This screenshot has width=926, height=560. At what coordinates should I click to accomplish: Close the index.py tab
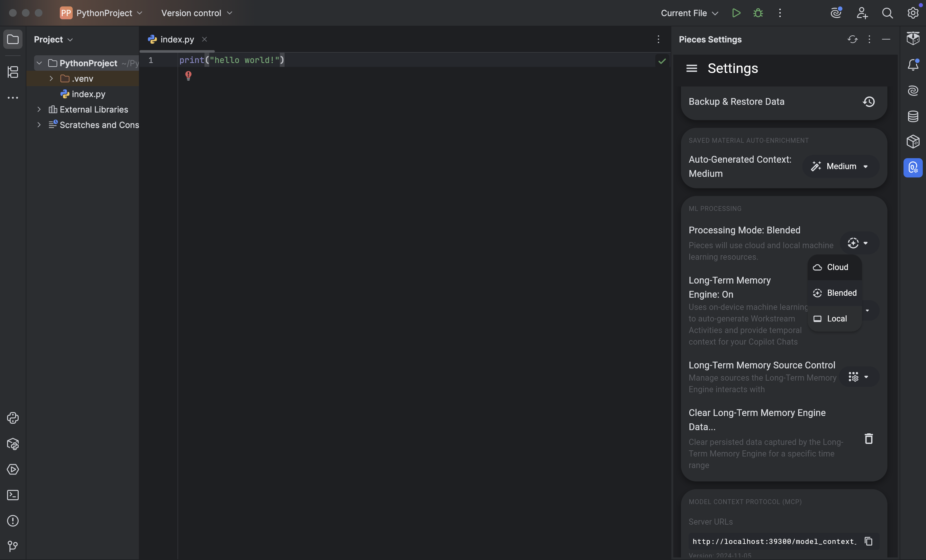pos(204,39)
